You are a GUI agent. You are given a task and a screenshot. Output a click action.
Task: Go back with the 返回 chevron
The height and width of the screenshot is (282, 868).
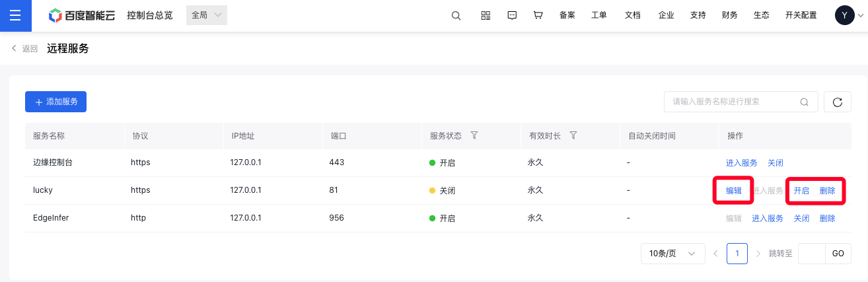tap(24, 48)
